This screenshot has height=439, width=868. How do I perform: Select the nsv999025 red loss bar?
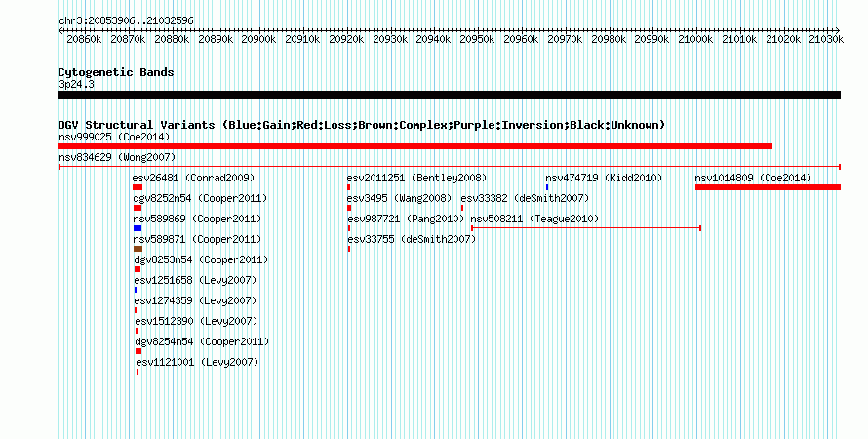click(415, 146)
